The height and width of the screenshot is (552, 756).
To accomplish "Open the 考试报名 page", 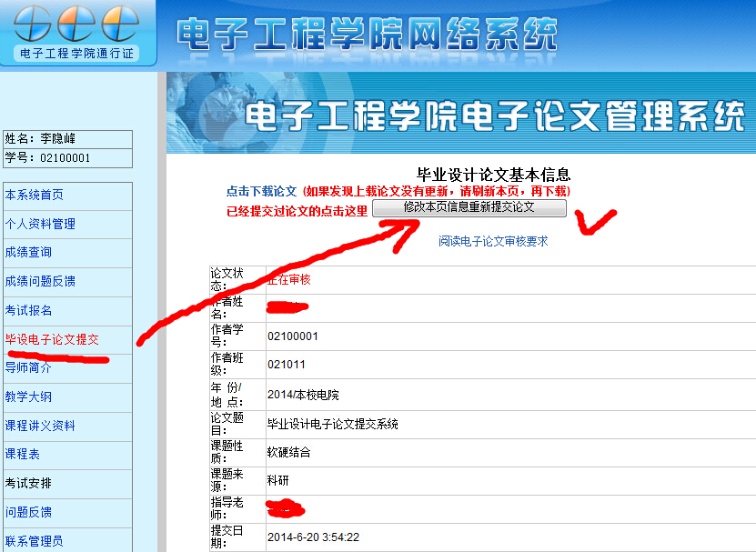I will pyautogui.click(x=28, y=310).
